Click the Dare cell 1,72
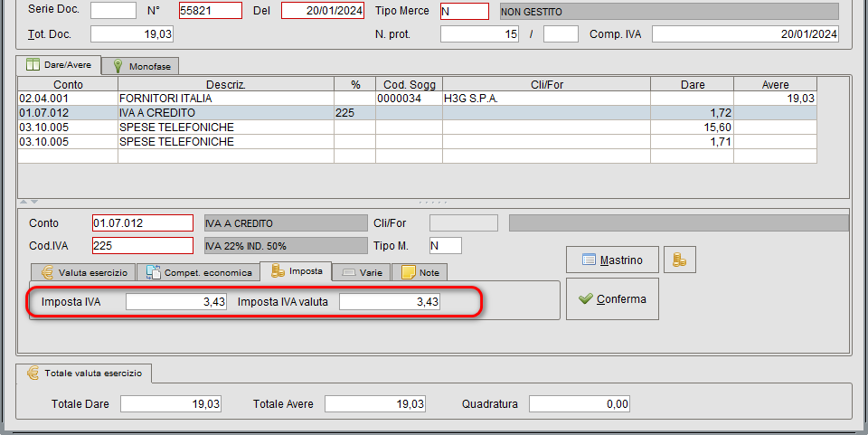The height and width of the screenshot is (435, 868). (692, 113)
